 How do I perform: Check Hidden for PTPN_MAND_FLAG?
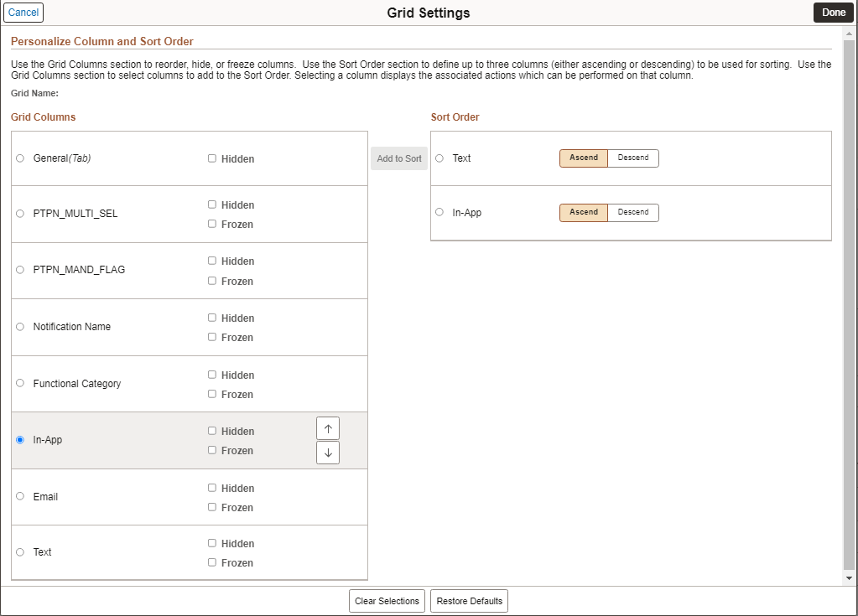(211, 261)
